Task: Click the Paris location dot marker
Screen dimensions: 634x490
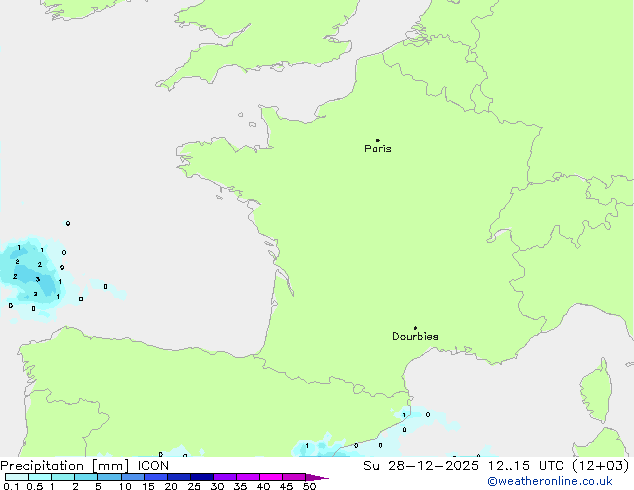Action: [378, 140]
